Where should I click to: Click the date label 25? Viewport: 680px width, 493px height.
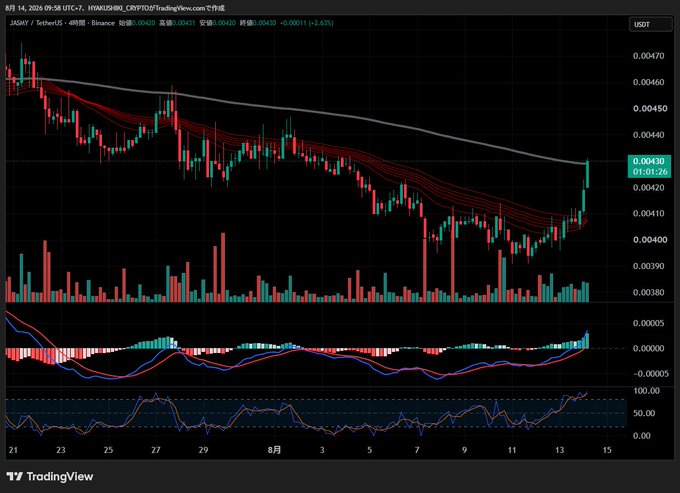pos(108,450)
